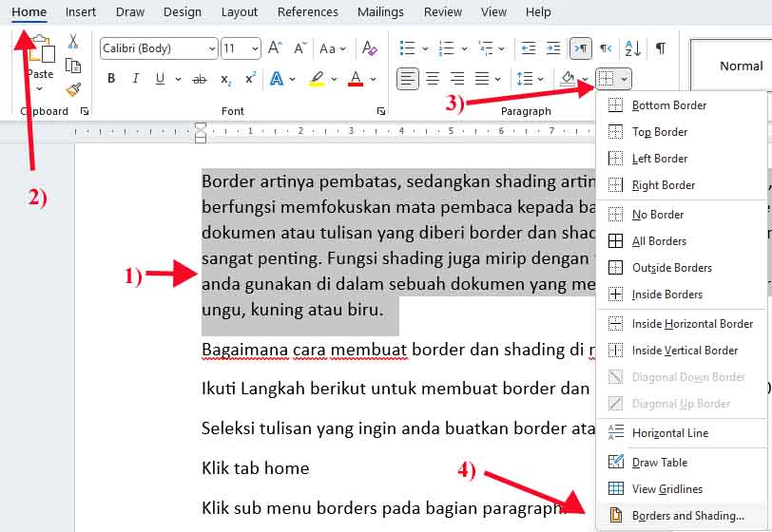Apply subscript formatting

click(x=225, y=79)
